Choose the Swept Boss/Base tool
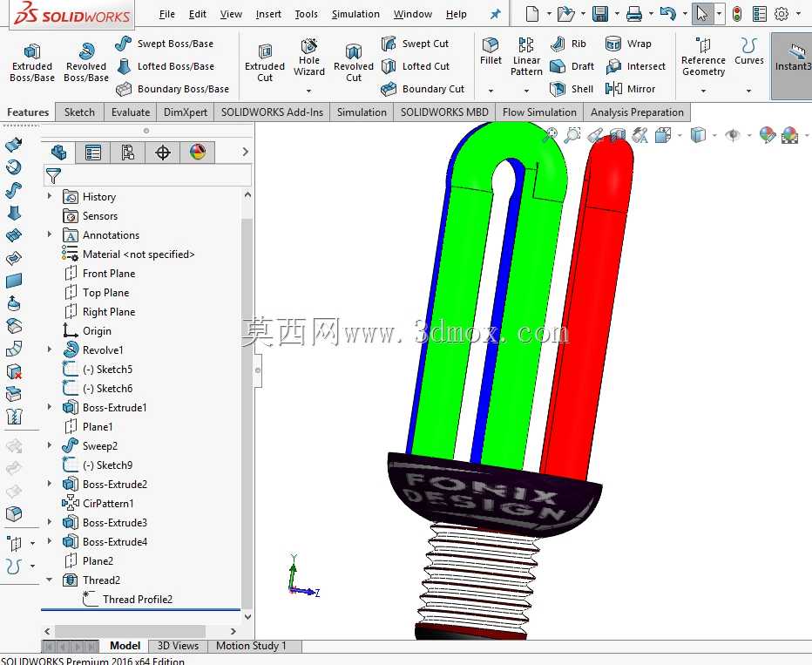 (x=164, y=44)
